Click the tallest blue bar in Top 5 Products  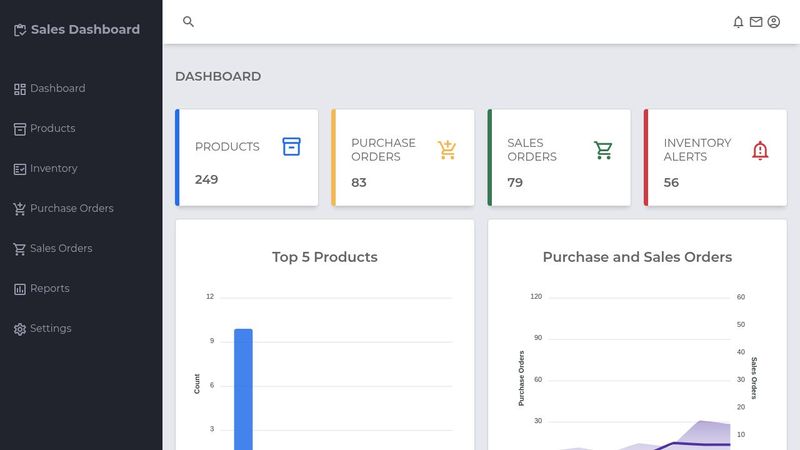(x=243, y=390)
